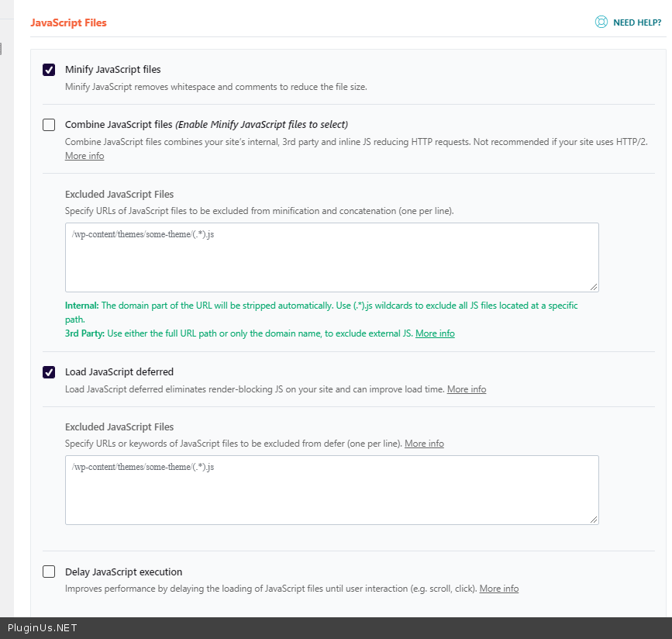Viewport: 672px width, 639px height.
Task: Click the minification excluded files text area
Action: (332, 257)
